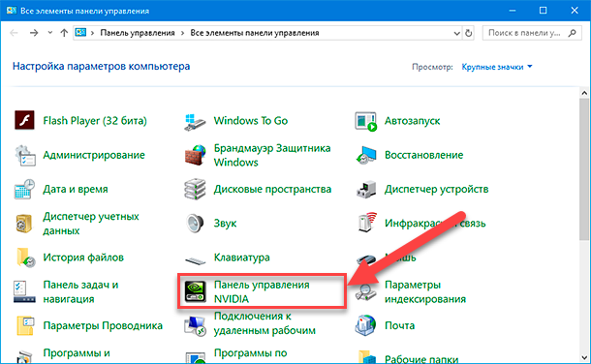Open the Брандмауэр Защитника Windows brick-wall icon
591x364 pixels.
[196, 155]
